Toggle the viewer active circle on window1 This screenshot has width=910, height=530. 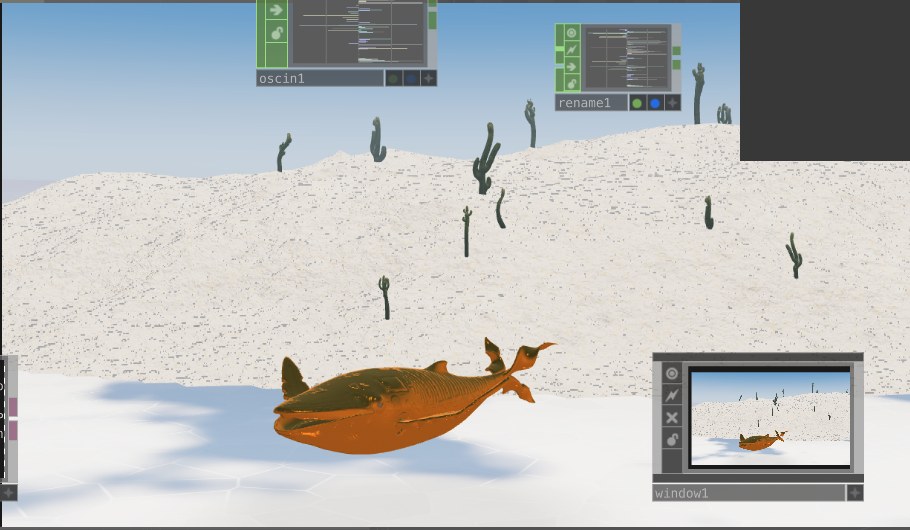pos(672,373)
